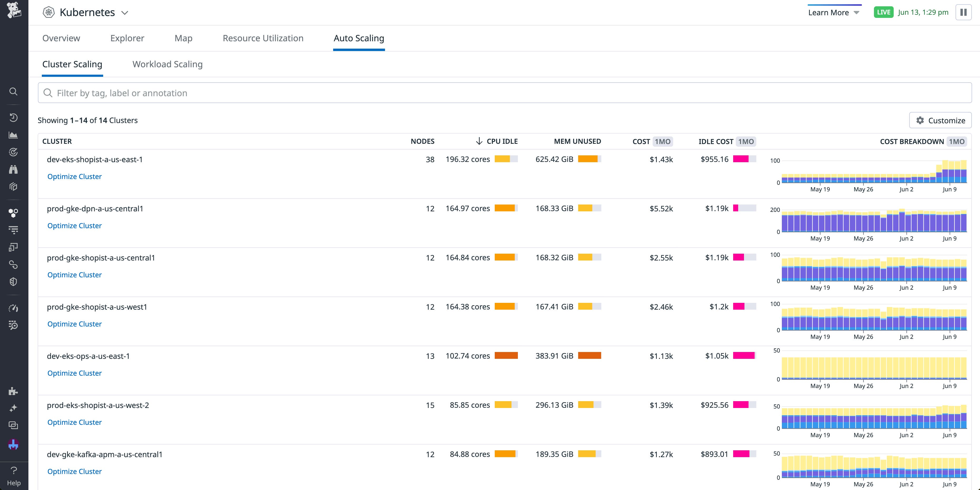Toggle the 1MO badge next to IDLE COST
The height and width of the screenshot is (490, 980).
746,141
